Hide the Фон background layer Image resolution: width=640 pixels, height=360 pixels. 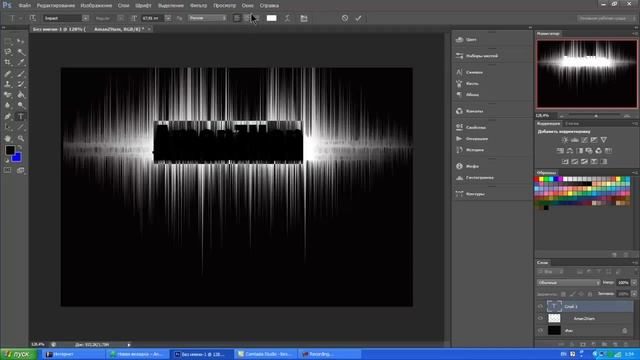540,331
